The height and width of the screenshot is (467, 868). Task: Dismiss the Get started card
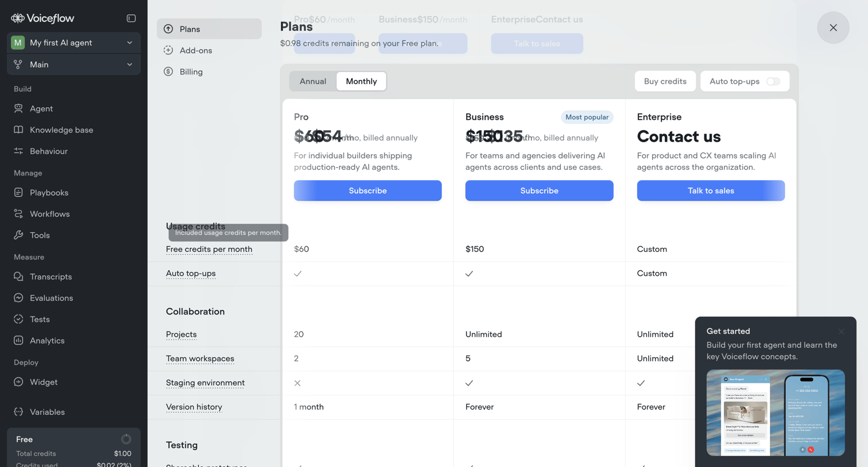coord(841,332)
